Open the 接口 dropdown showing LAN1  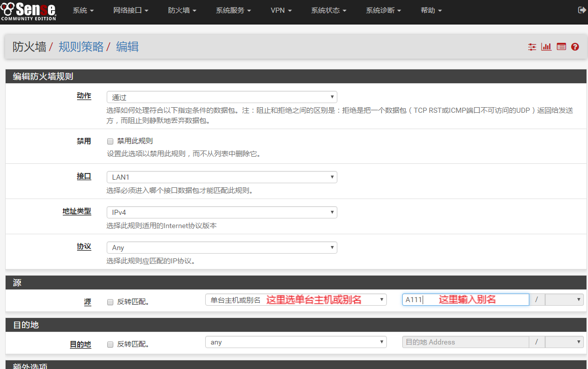222,177
